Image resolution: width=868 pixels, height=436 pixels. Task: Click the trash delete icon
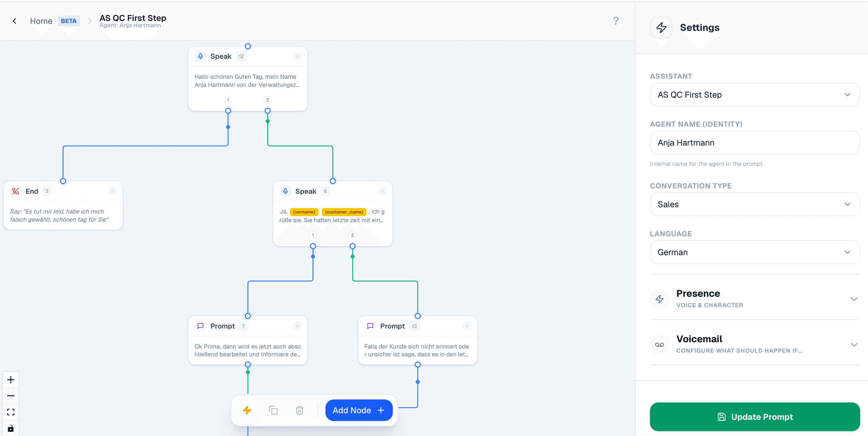tap(300, 410)
